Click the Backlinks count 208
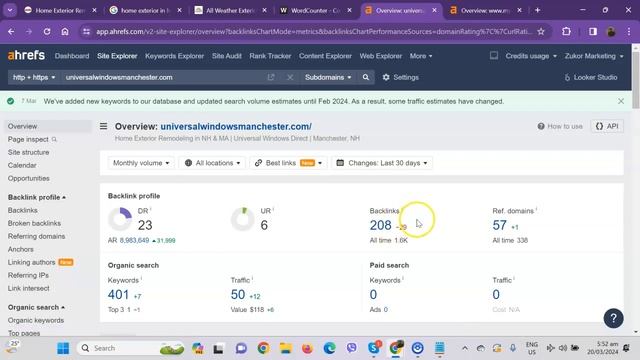Viewport: 640px width, 360px height. pos(380,225)
